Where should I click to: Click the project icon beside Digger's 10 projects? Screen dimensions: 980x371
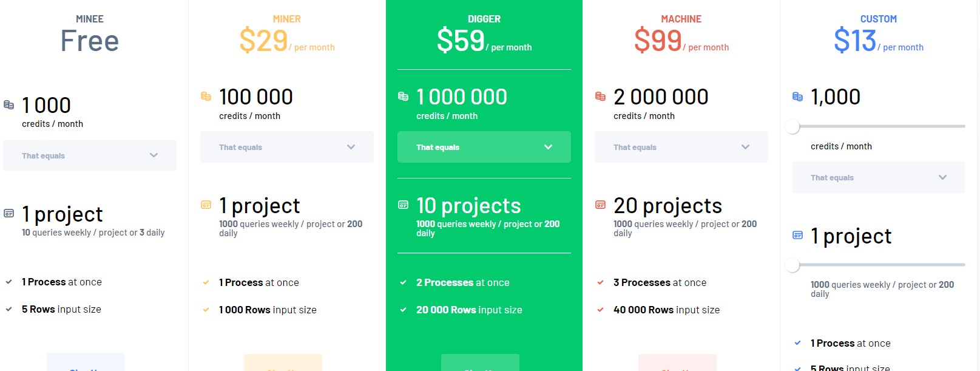coord(404,205)
